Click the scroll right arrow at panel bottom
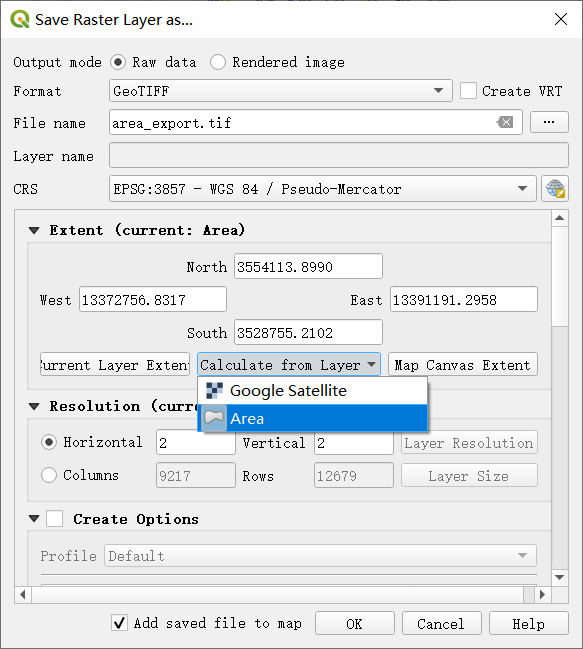This screenshot has width=583, height=649. click(542, 595)
